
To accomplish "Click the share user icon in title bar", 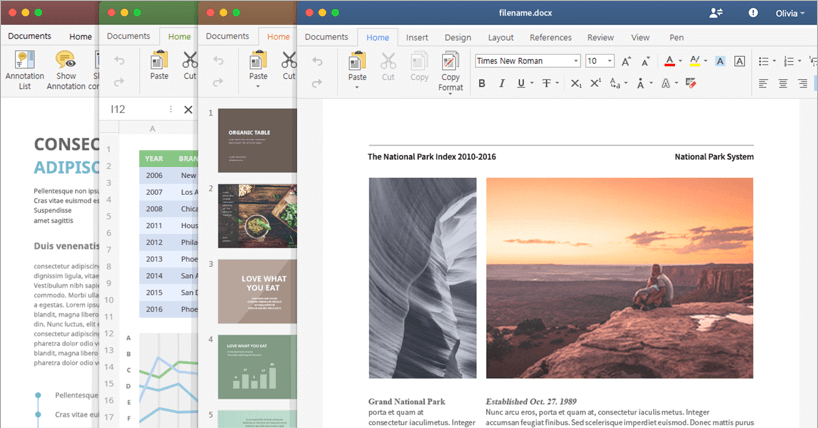I will [x=716, y=12].
